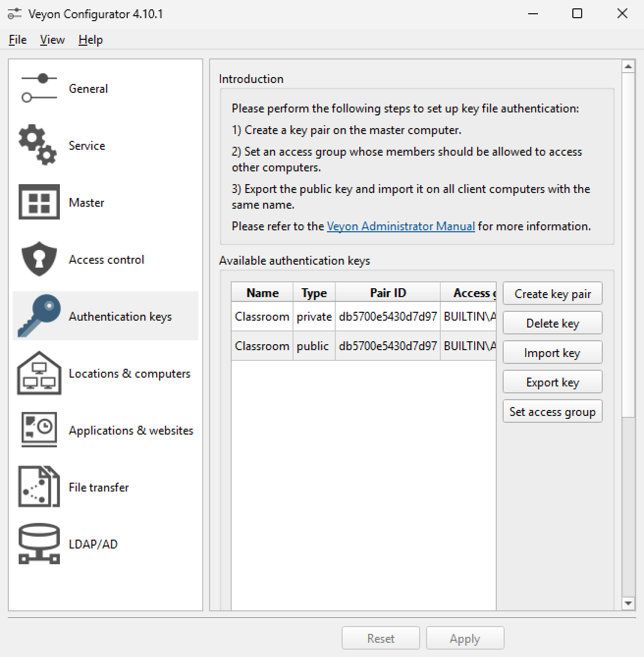This screenshot has width=644, height=657.
Task: Open the Veyon Administrator Manual link
Action: tap(401, 226)
